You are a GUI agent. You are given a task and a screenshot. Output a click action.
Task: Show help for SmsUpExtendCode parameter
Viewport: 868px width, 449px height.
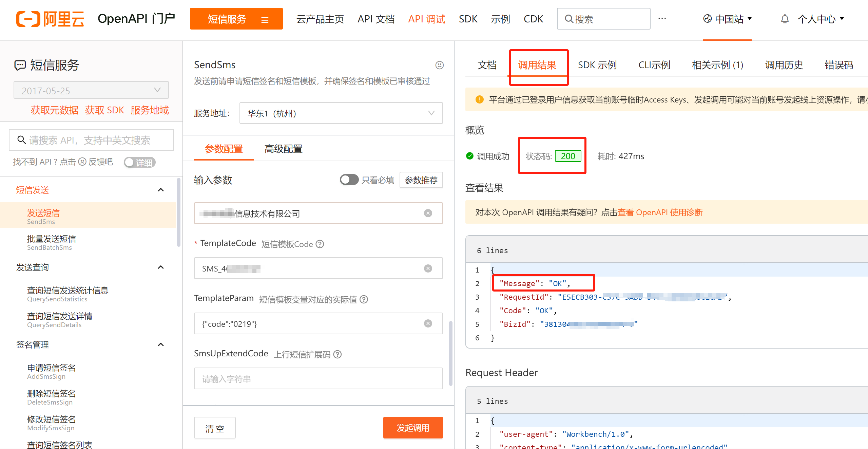coord(337,354)
